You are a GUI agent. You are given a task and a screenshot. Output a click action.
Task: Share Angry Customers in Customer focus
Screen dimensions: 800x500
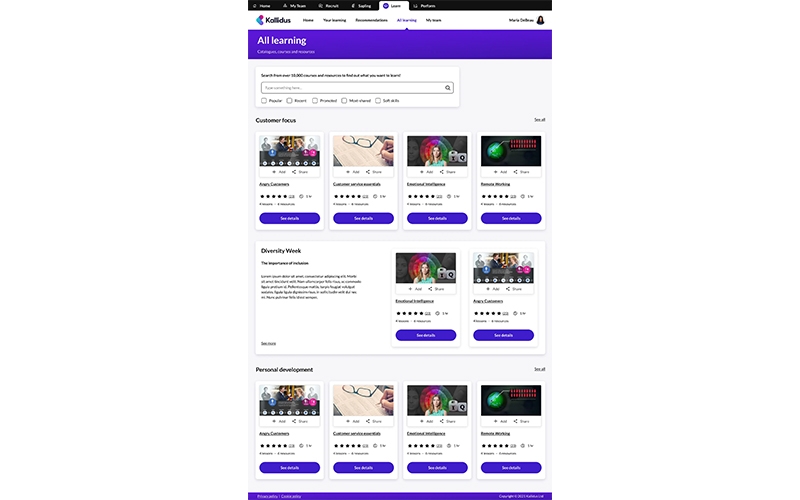tap(300, 172)
